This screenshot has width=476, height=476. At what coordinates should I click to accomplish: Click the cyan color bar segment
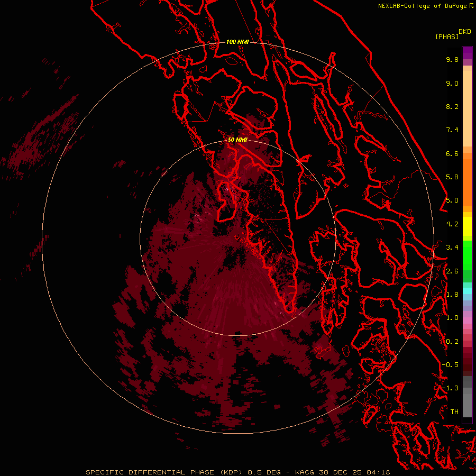[467, 290]
